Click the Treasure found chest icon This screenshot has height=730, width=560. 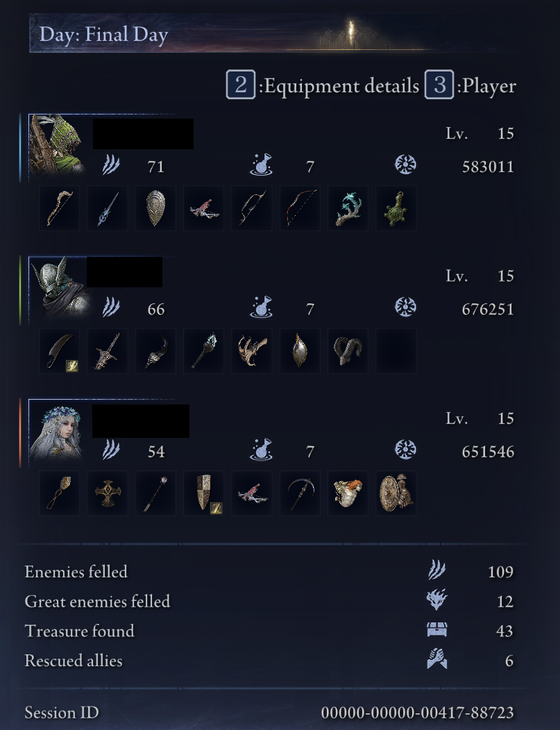tap(436, 630)
